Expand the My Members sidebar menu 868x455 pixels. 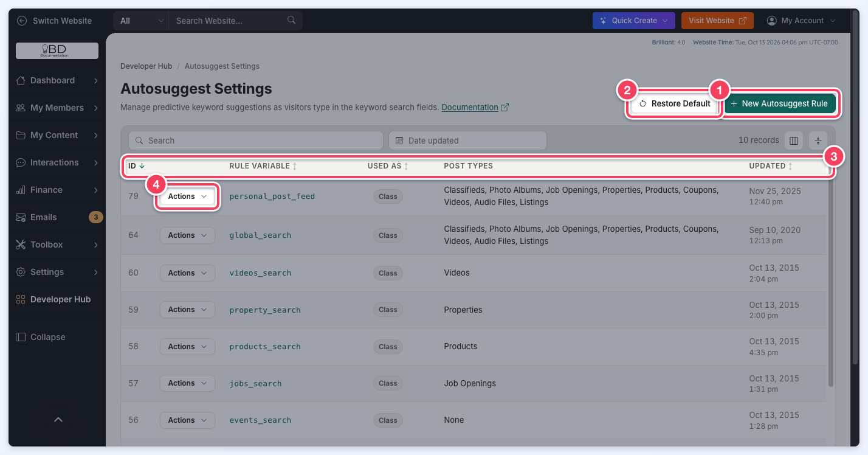click(57, 108)
